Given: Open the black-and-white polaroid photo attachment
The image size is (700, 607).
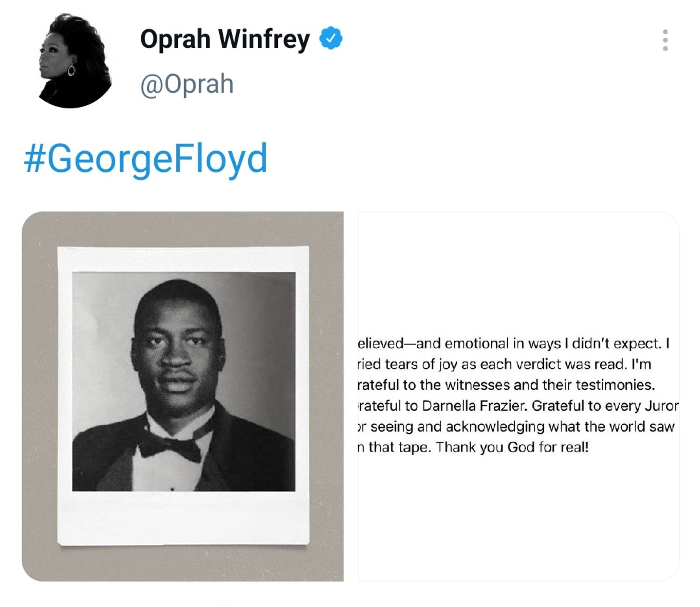Looking at the screenshot, I should click(x=182, y=396).
